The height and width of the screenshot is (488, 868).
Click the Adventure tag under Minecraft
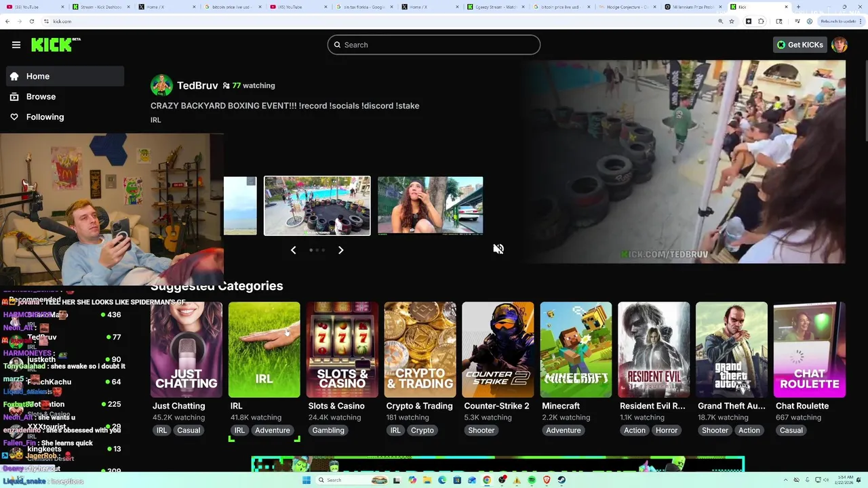point(564,430)
